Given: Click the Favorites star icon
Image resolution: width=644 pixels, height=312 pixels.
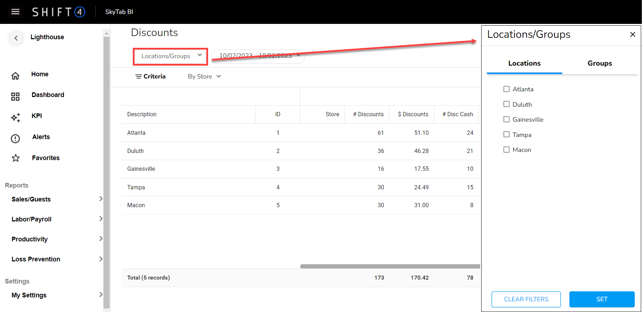Looking at the screenshot, I should point(16,158).
